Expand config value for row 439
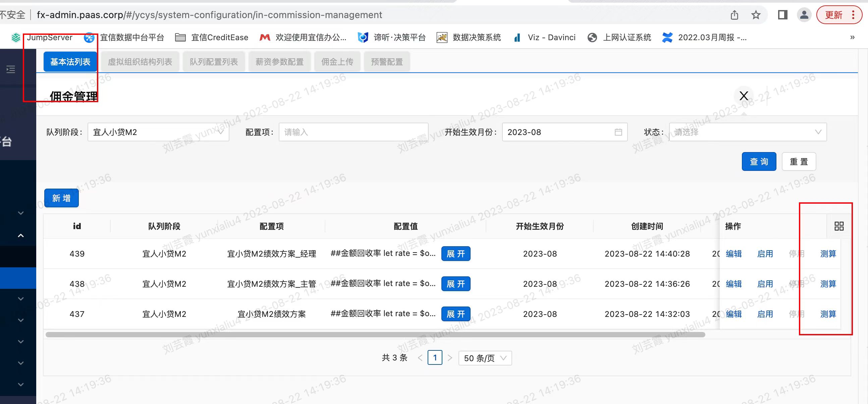This screenshot has height=404, width=868. (456, 254)
